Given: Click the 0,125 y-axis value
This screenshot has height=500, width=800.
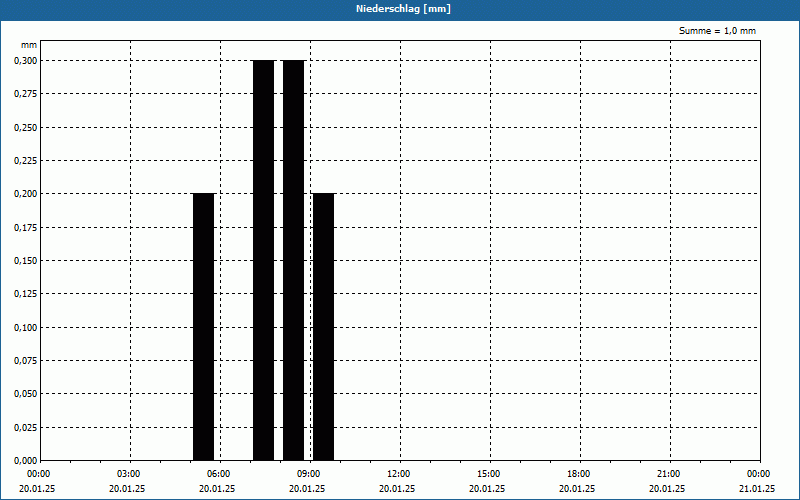Looking at the screenshot, I should click(26, 294).
